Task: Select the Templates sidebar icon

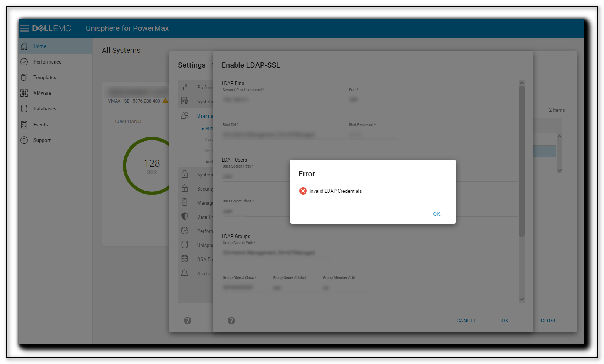Action: [24, 77]
